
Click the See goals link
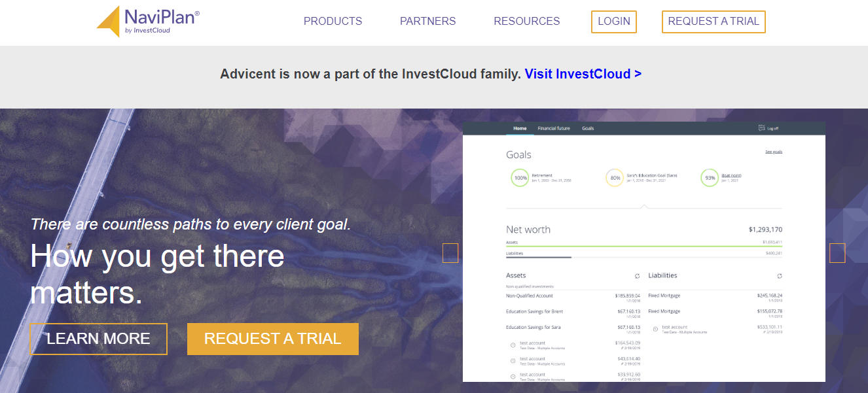[x=774, y=152]
